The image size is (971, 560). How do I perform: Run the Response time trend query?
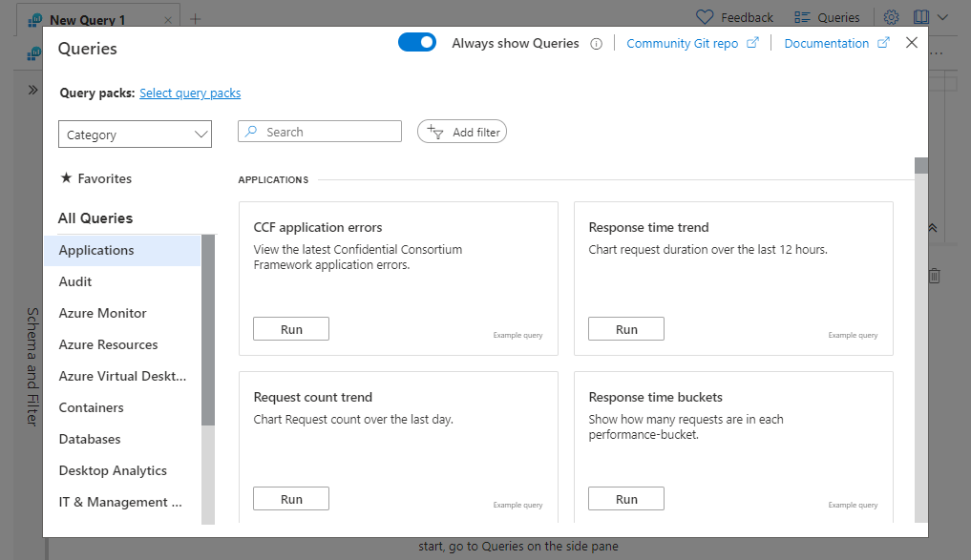[626, 329]
